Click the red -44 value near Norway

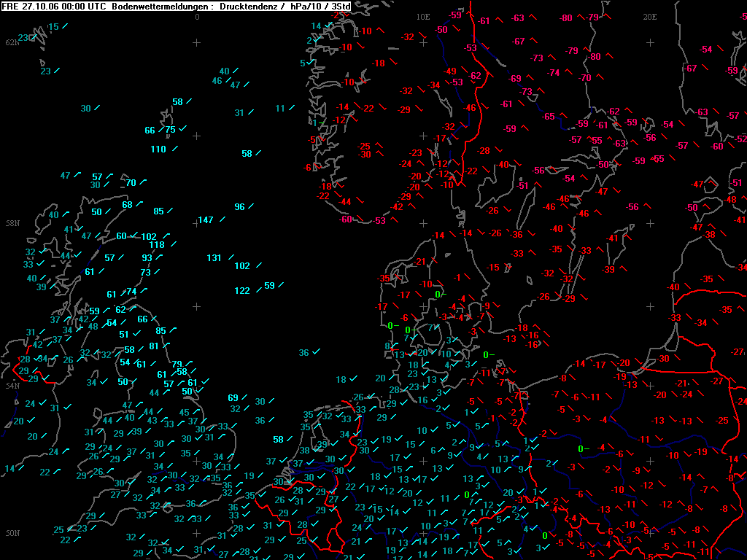coord(344,202)
